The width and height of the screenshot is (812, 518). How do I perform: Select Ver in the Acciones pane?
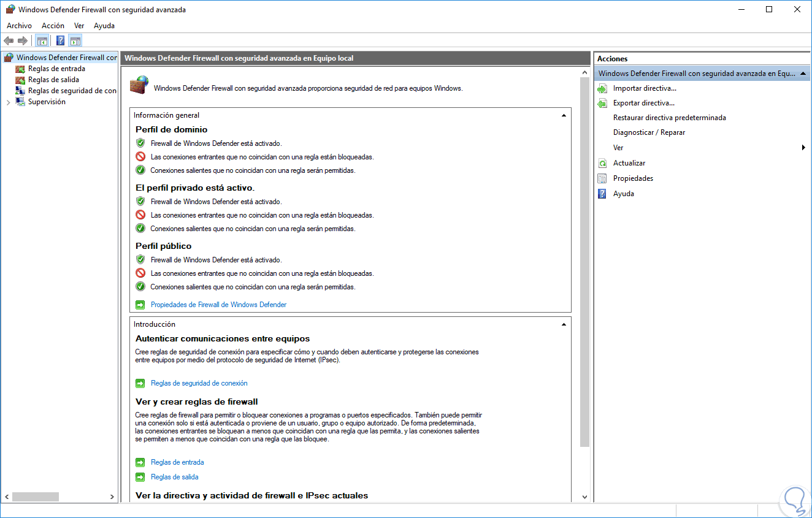click(618, 148)
